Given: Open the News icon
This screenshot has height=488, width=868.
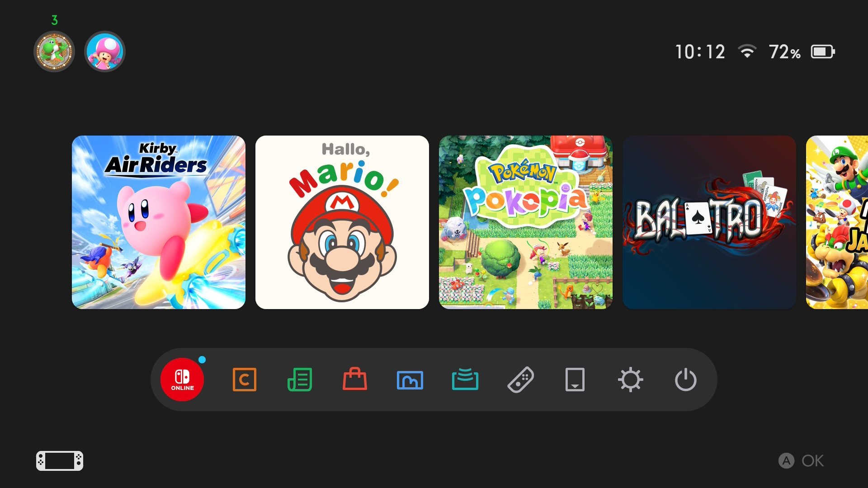Looking at the screenshot, I should (300, 380).
